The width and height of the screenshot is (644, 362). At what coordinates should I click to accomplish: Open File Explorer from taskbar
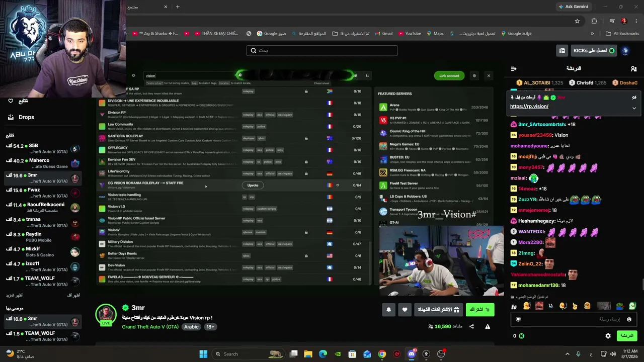coord(308,354)
